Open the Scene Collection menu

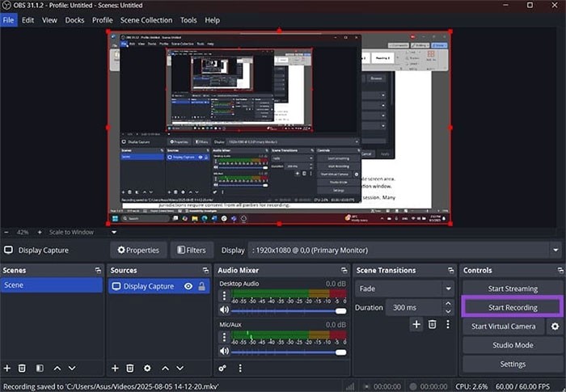click(x=146, y=19)
